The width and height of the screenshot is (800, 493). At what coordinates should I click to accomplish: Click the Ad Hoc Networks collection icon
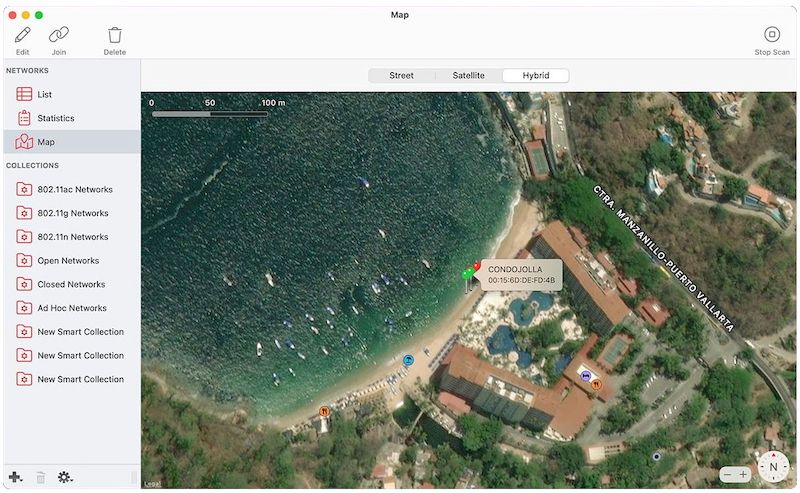point(24,308)
